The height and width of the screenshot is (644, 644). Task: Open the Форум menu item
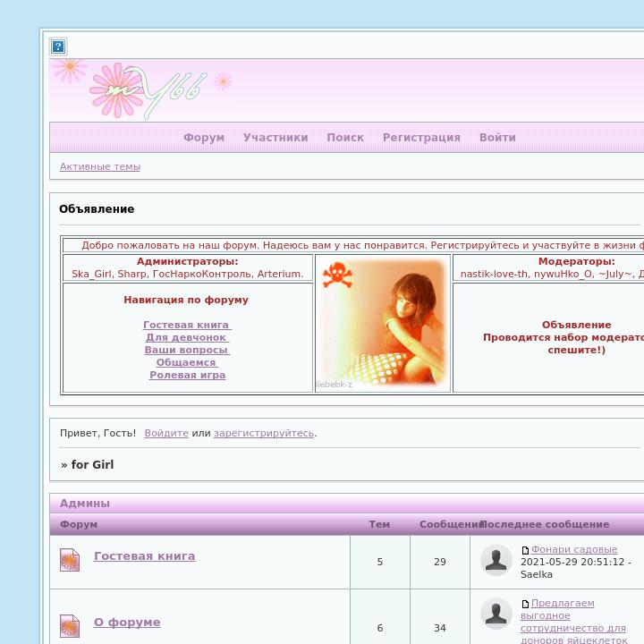[204, 138]
